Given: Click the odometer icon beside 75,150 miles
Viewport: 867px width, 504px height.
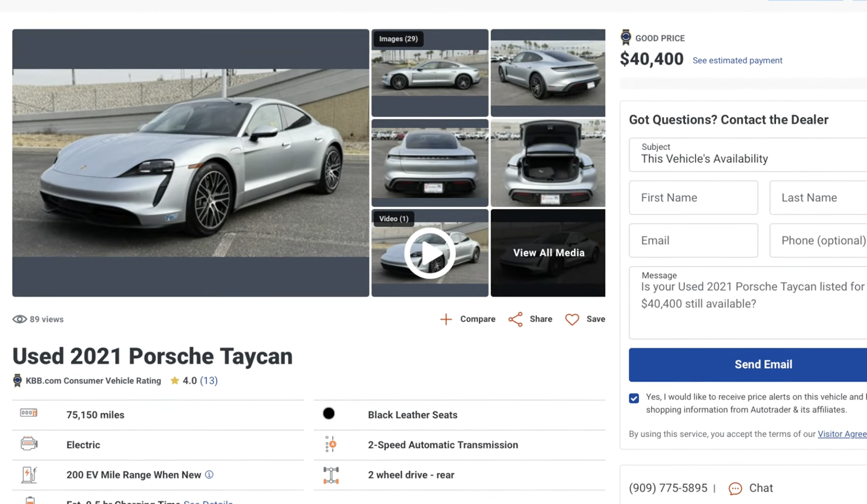Looking at the screenshot, I should pyautogui.click(x=28, y=413).
